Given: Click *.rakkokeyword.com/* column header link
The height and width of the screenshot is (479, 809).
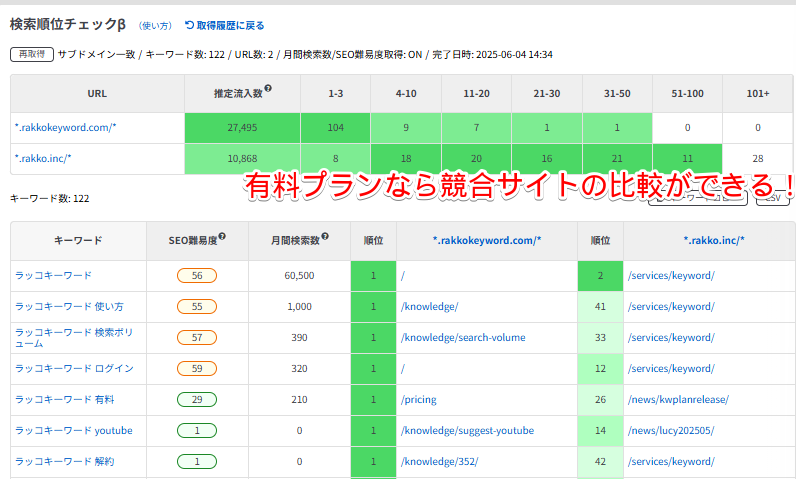Looking at the screenshot, I should [487, 241].
